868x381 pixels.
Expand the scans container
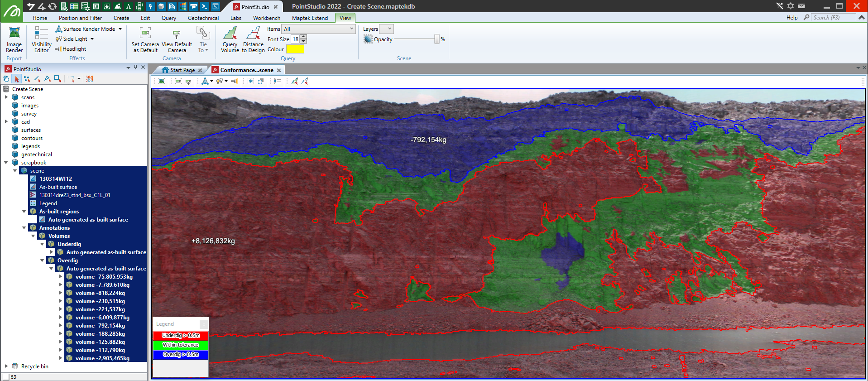tap(6, 97)
